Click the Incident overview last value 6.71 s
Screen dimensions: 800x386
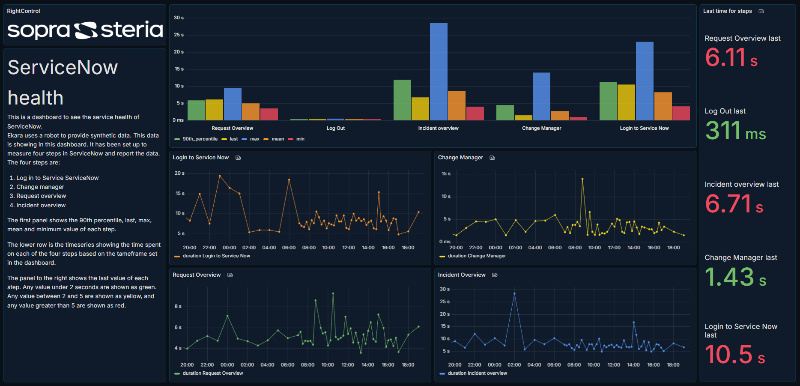(x=734, y=203)
